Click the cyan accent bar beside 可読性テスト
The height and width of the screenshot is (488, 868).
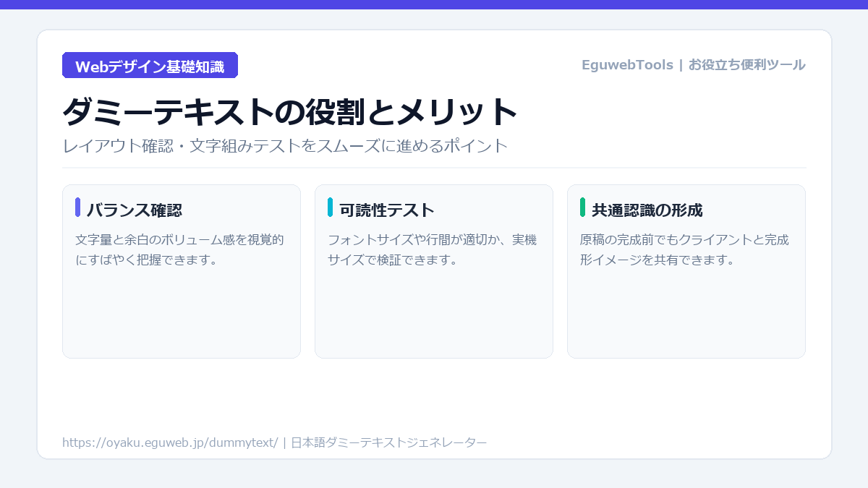(330, 207)
